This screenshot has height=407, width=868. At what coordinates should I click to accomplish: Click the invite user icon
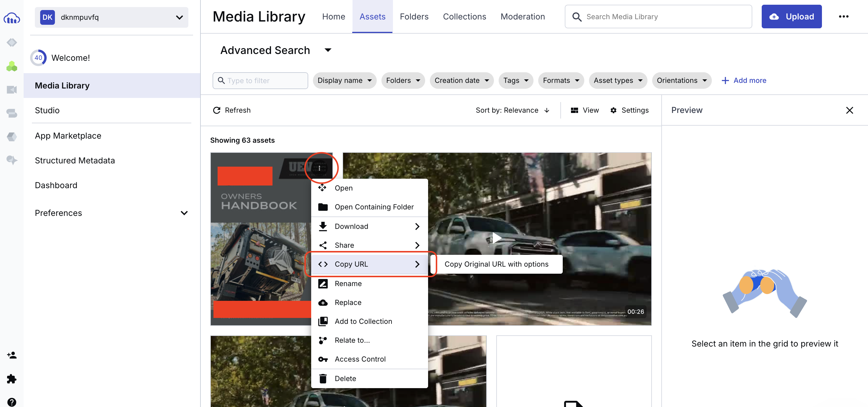point(12,355)
